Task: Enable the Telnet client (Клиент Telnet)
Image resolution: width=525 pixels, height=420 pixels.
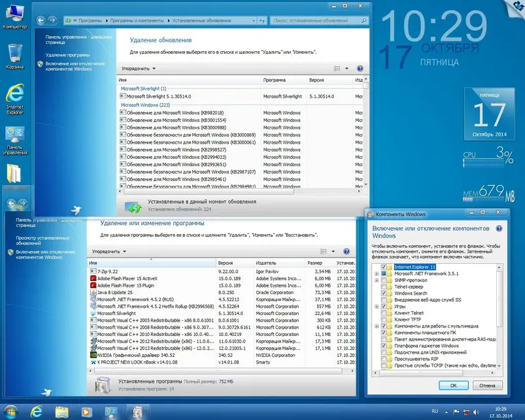Action: [x=384, y=313]
